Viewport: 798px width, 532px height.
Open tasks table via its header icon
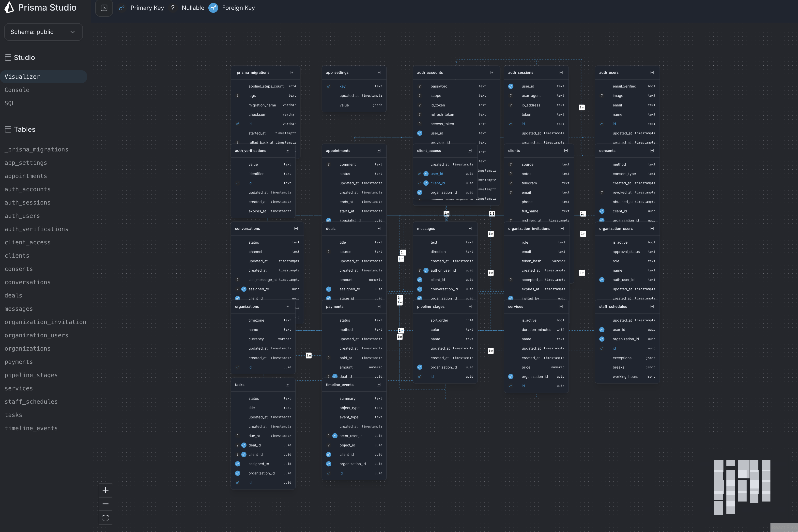pyautogui.click(x=288, y=385)
